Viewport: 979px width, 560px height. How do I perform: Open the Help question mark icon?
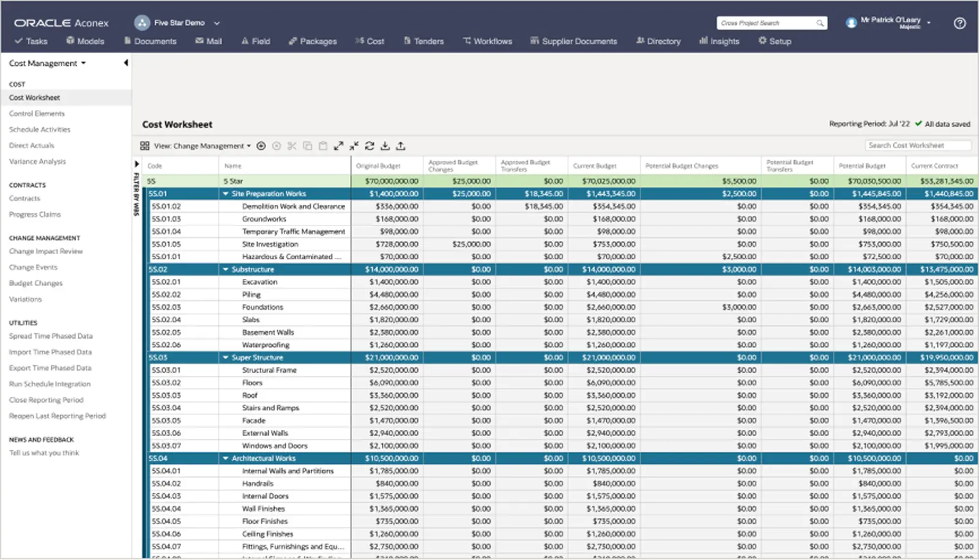(959, 23)
